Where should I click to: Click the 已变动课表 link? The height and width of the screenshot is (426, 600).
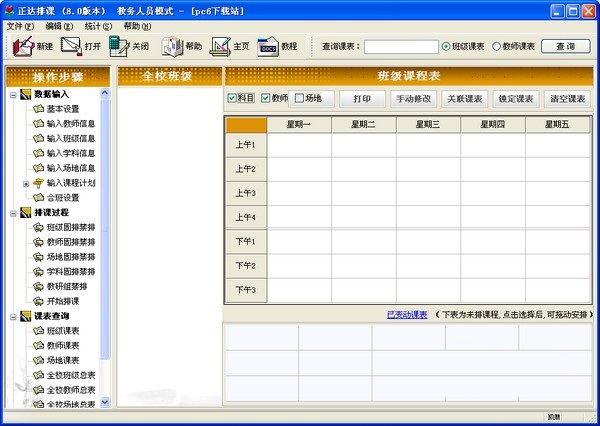(x=407, y=314)
